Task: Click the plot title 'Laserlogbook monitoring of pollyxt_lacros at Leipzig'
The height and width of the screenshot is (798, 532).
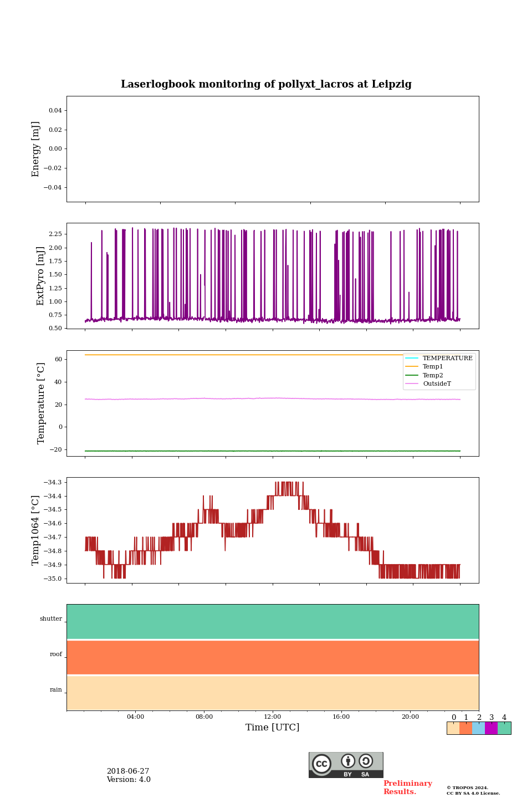Action: [266, 84]
